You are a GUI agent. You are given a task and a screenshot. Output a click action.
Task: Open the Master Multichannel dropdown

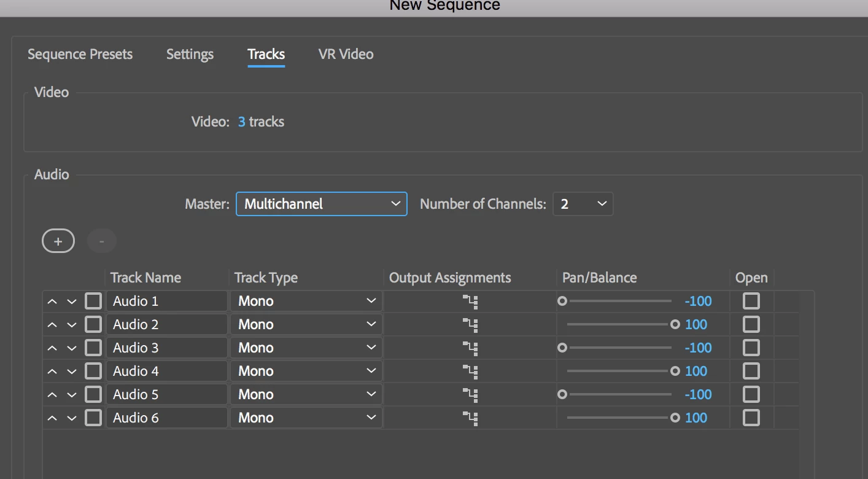point(321,204)
